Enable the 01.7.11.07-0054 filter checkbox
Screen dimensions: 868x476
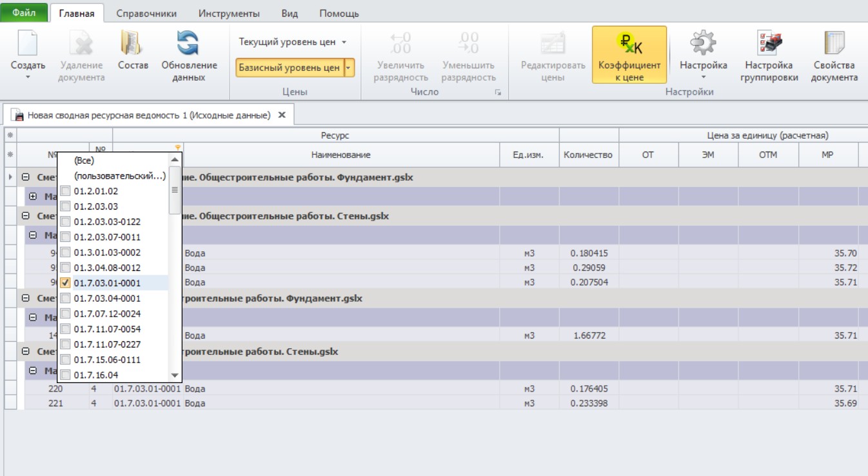[x=65, y=329]
